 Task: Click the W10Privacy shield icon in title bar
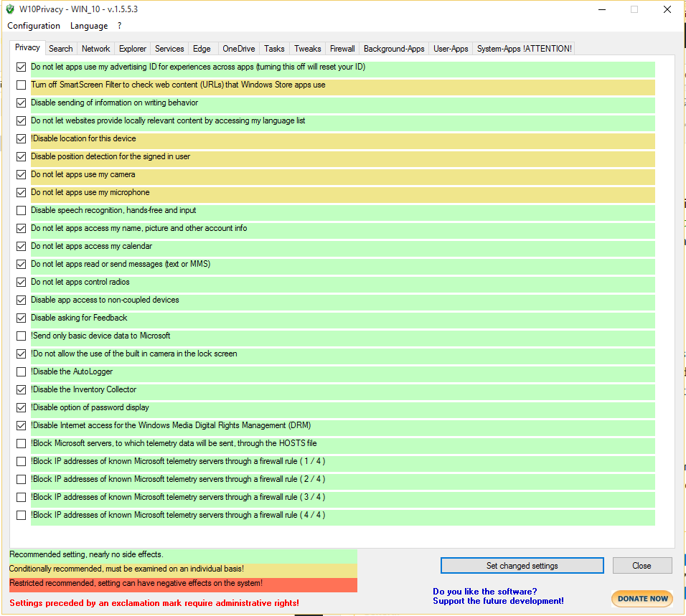tap(10, 9)
